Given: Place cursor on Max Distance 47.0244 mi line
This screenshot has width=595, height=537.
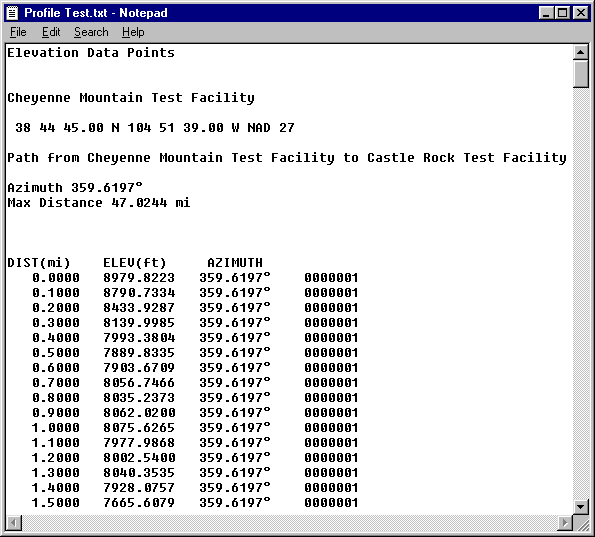Looking at the screenshot, I should click(x=99, y=203).
